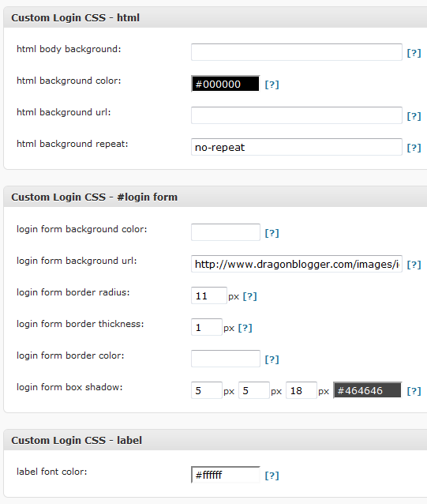This screenshot has width=427, height=504.
Task: Select the no-repeat background repeat field
Action: (297, 147)
